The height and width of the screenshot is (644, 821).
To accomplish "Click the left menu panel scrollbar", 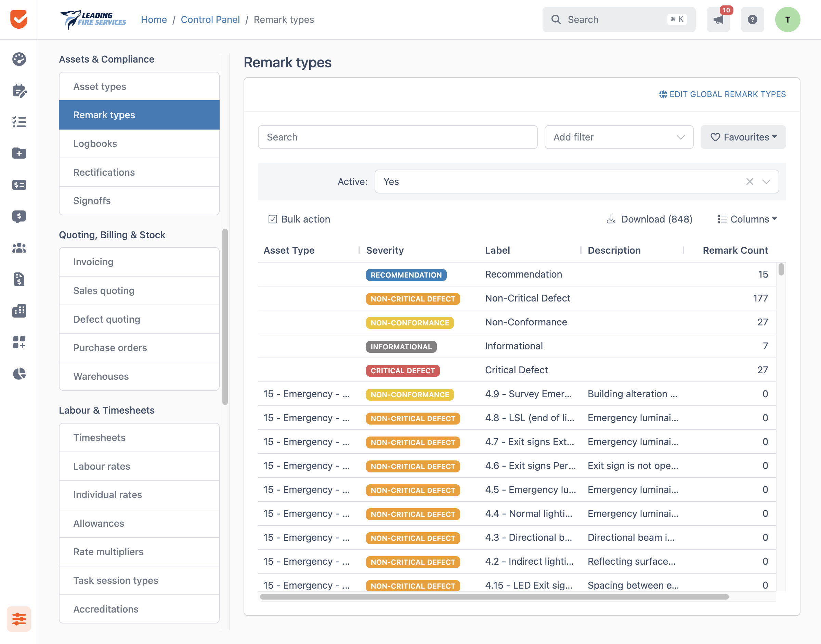I will tap(225, 317).
